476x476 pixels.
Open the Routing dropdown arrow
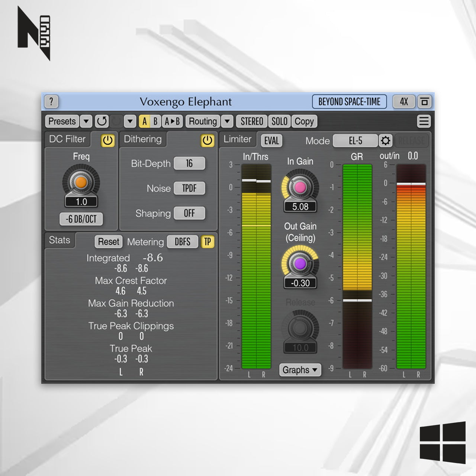click(x=227, y=121)
